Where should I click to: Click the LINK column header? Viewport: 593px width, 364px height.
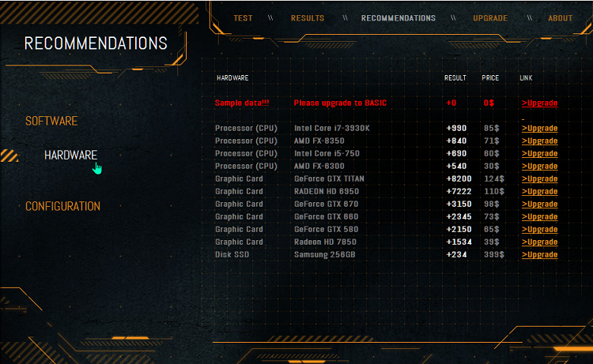pos(526,78)
